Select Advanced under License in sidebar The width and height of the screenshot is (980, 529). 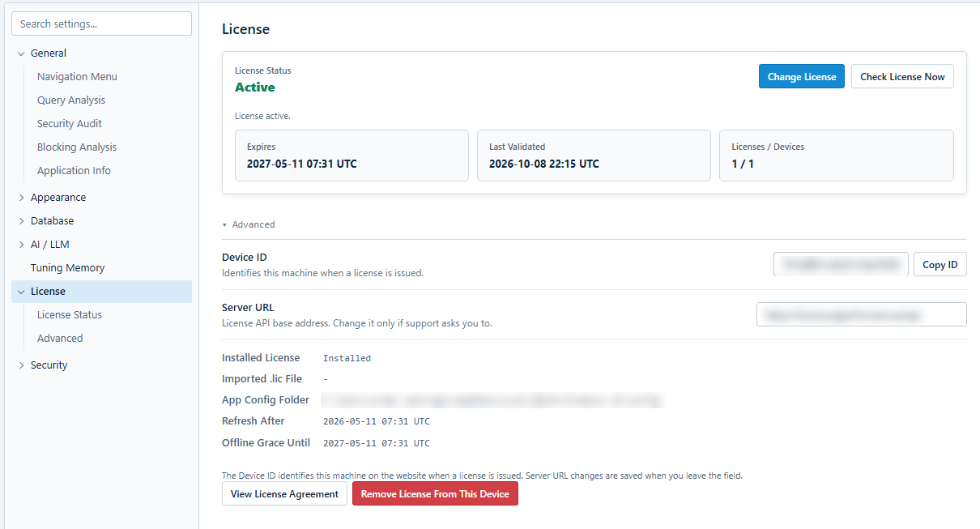pos(60,339)
